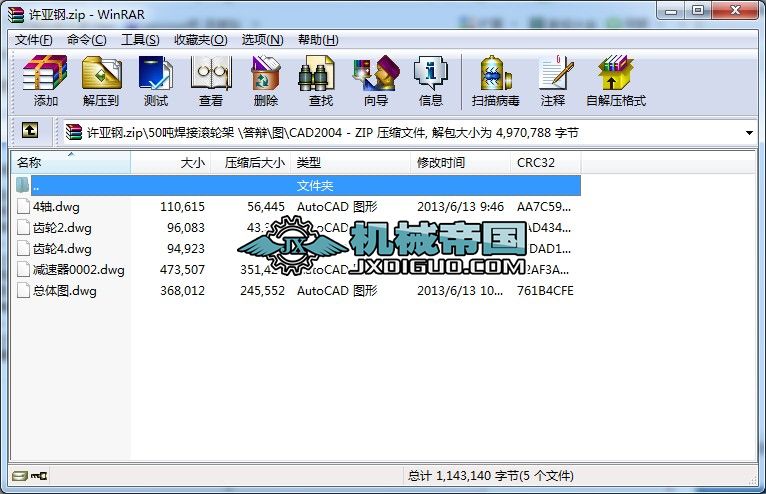Select file 齿轮4.dwg
The image size is (766, 494).
(62, 249)
